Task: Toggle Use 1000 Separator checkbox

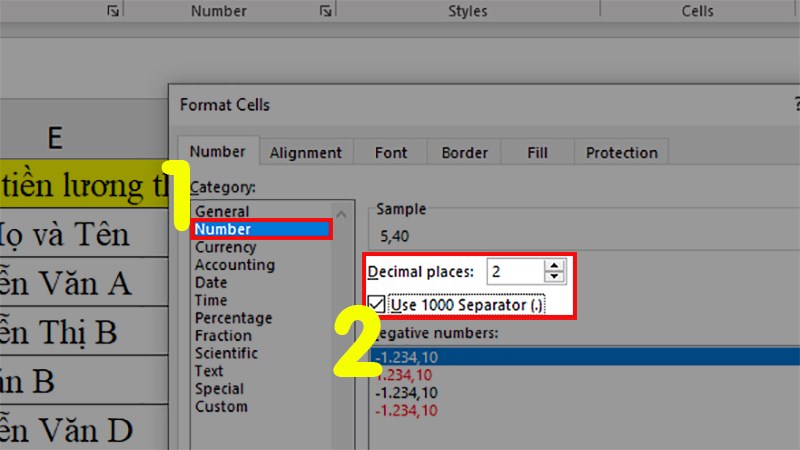Action: (377, 305)
